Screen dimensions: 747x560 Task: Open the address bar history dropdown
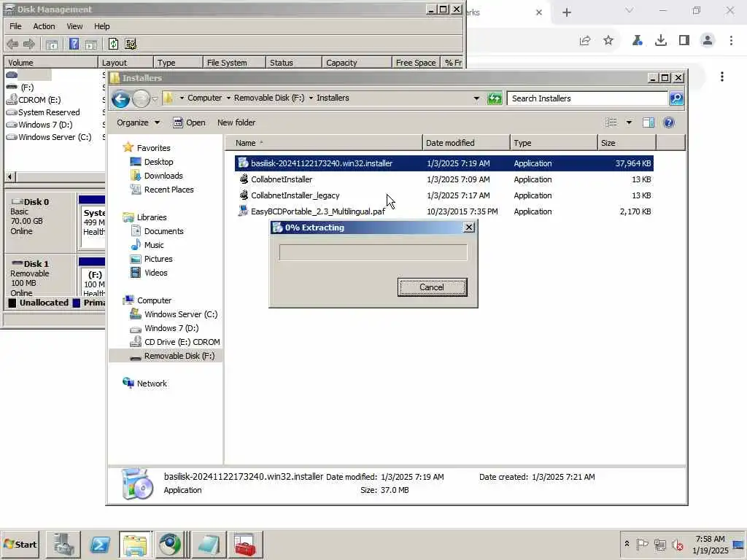(x=476, y=98)
